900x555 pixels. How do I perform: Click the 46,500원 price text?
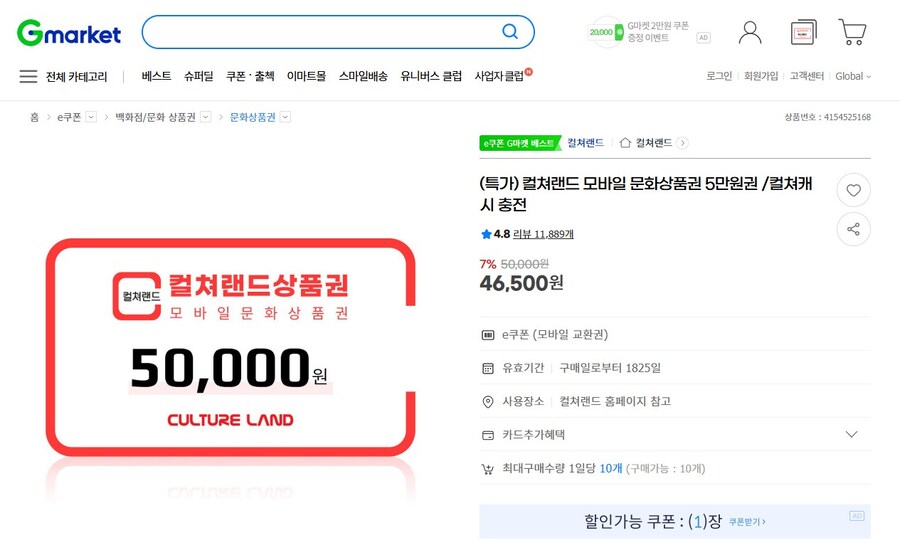[521, 283]
